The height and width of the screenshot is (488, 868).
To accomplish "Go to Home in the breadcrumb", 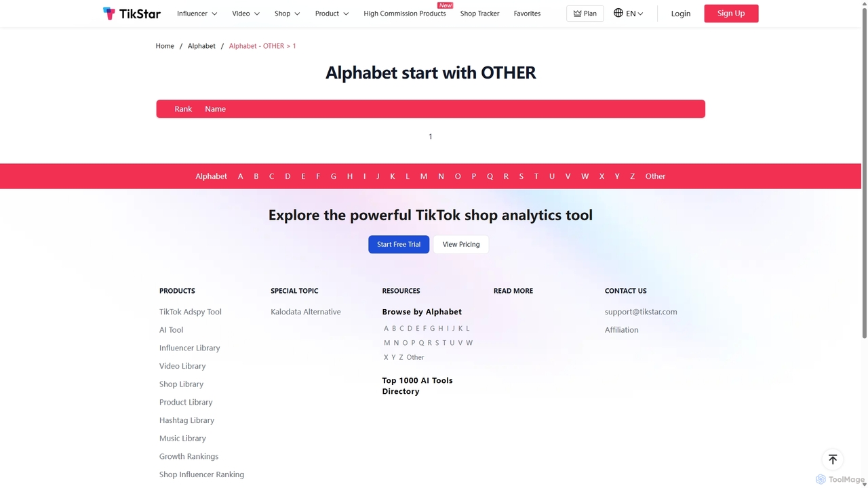I will tap(165, 46).
